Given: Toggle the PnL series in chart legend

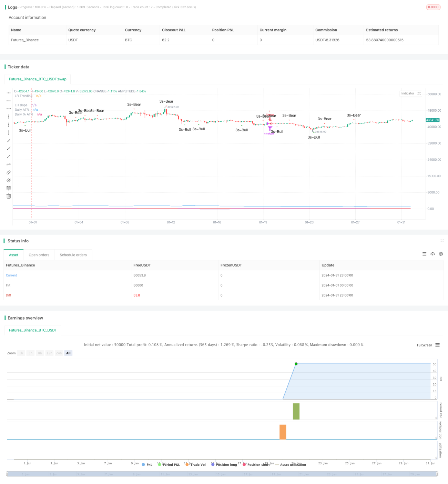Looking at the screenshot, I should click(147, 465).
